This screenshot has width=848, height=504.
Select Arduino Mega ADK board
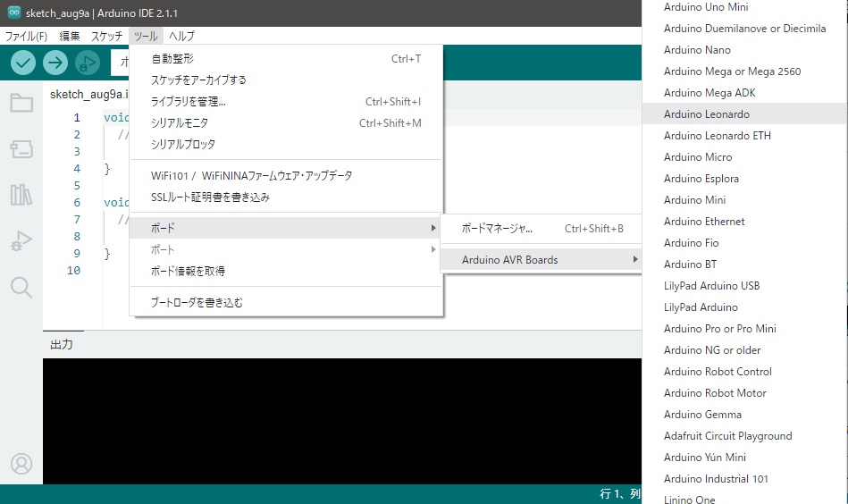(744, 92)
